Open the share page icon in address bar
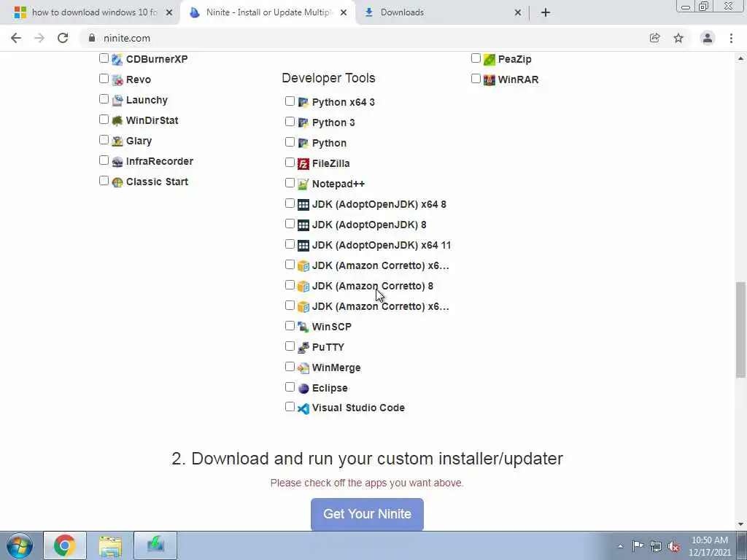Viewport: 747px width, 560px height. tap(654, 38)
